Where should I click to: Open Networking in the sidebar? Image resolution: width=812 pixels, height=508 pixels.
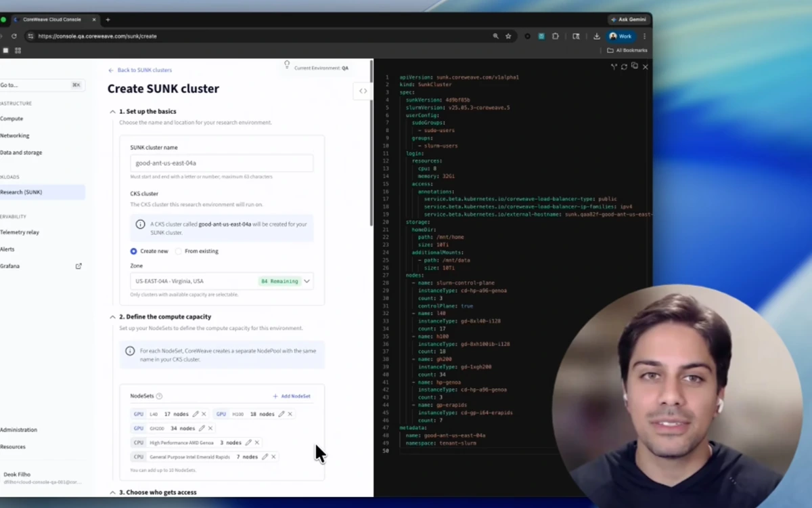(15, 135)
